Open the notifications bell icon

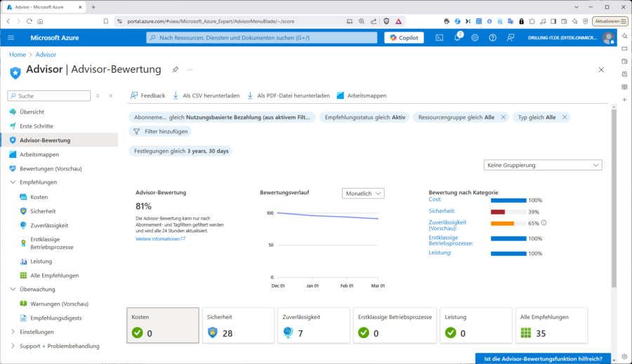(457, 38)
